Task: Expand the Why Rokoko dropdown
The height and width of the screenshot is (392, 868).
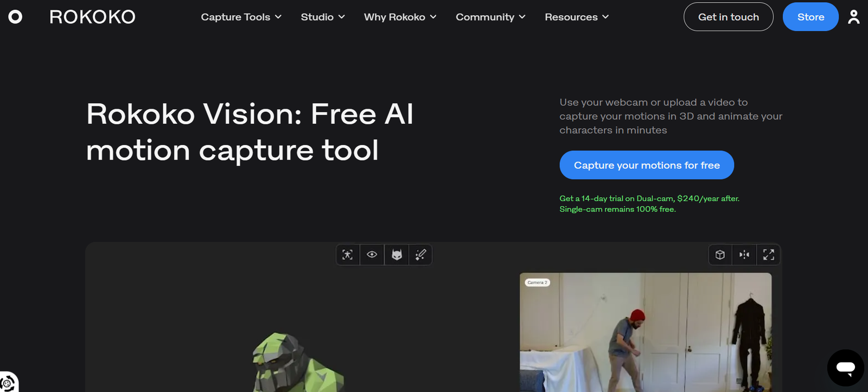Action: click(x=400, y=17)
